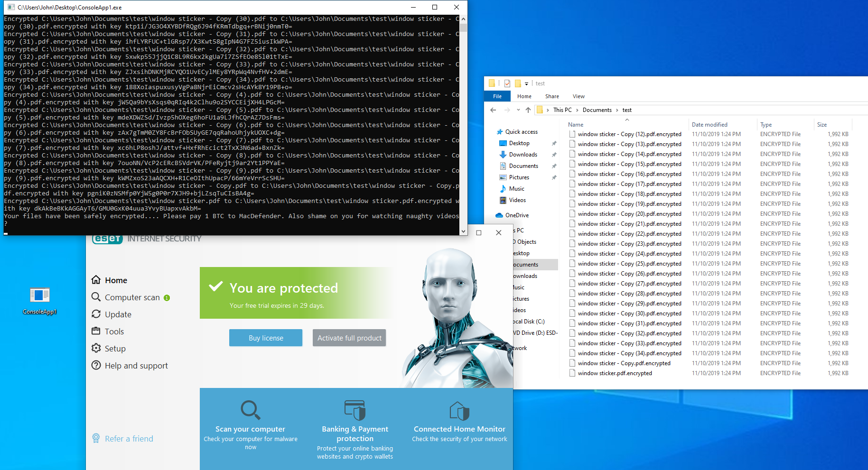Open the Customize Quick Access Toolbar dropdown
The image size is (868, 470).
tap(526, 84)
